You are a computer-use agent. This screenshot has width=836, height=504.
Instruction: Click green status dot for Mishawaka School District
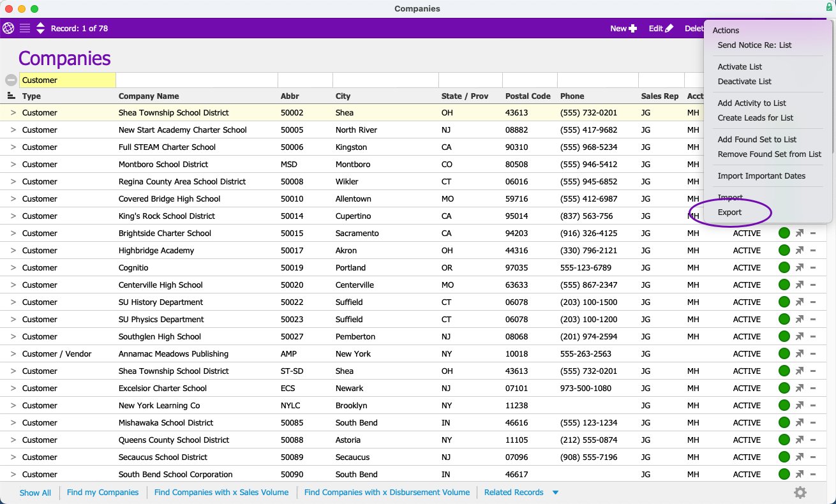coord(784,423)
